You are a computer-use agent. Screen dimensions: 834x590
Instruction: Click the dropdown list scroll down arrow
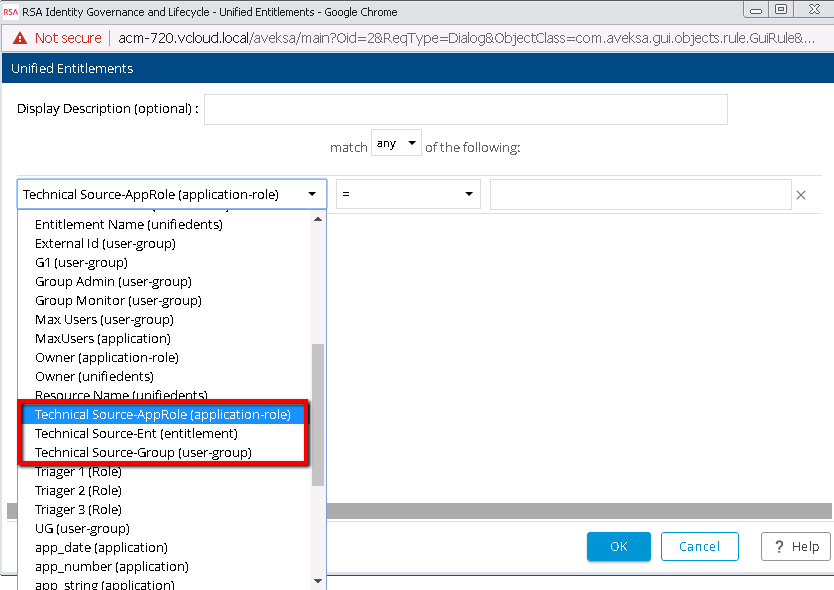[318, 581]
